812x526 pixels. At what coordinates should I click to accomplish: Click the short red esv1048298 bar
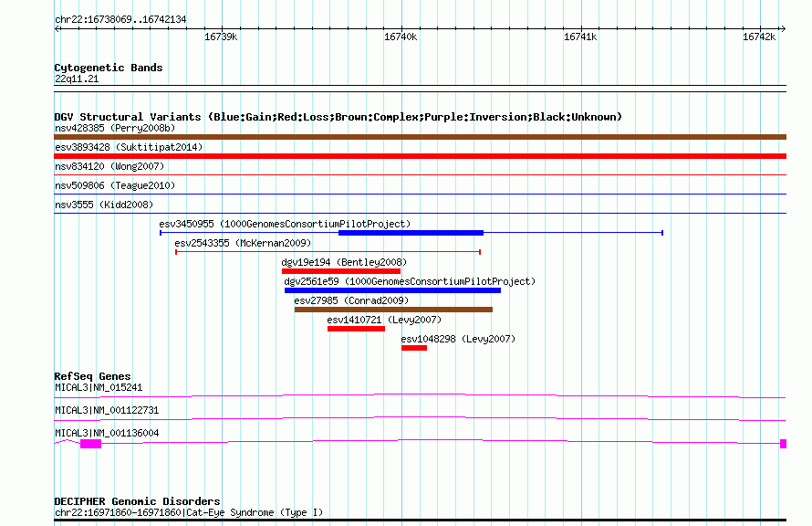point(414,348)
